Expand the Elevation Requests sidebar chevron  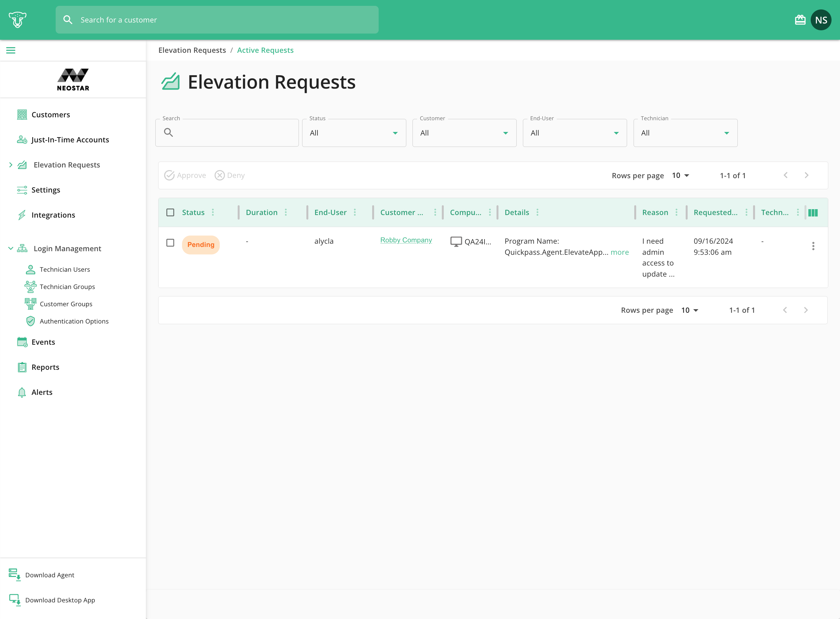point(10,165)
